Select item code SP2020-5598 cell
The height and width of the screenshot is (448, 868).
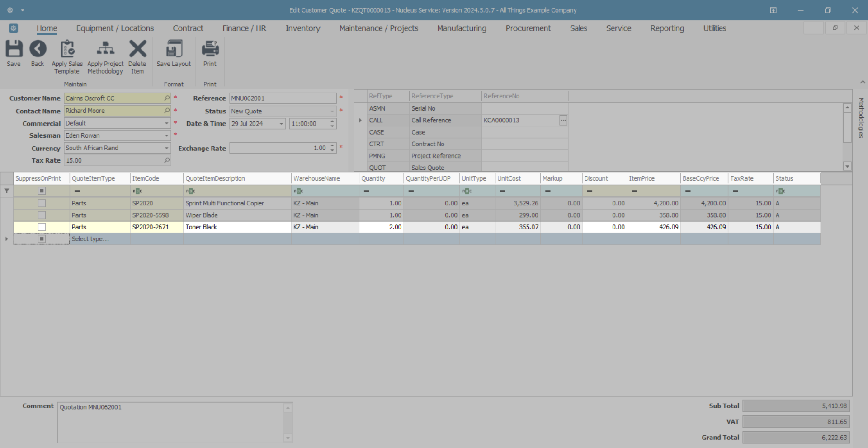[x=156, y=215]
